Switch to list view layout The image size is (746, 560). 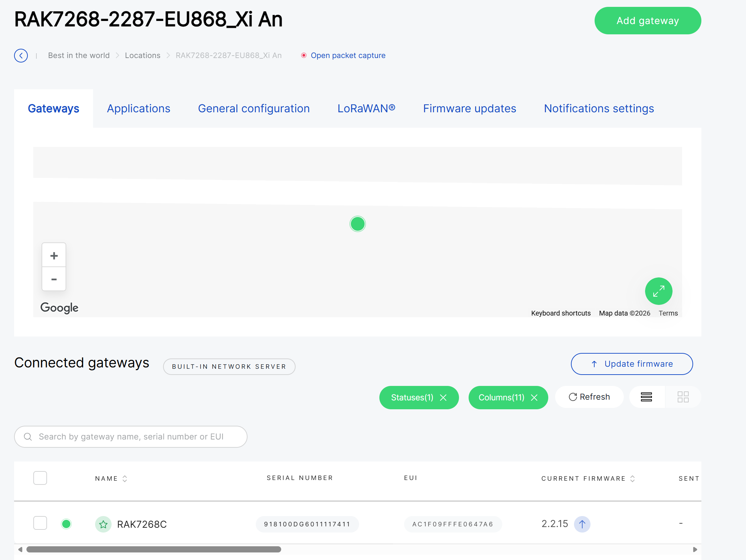646,397
